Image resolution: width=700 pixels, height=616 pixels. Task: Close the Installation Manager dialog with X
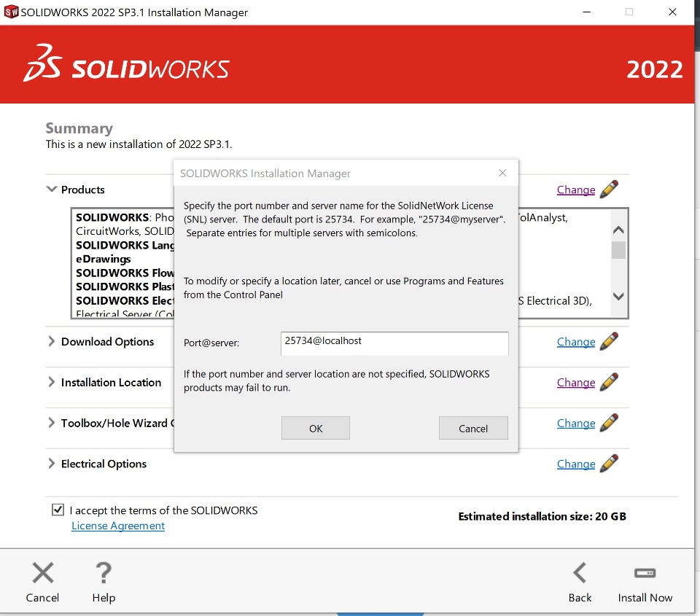coord(502,173)
